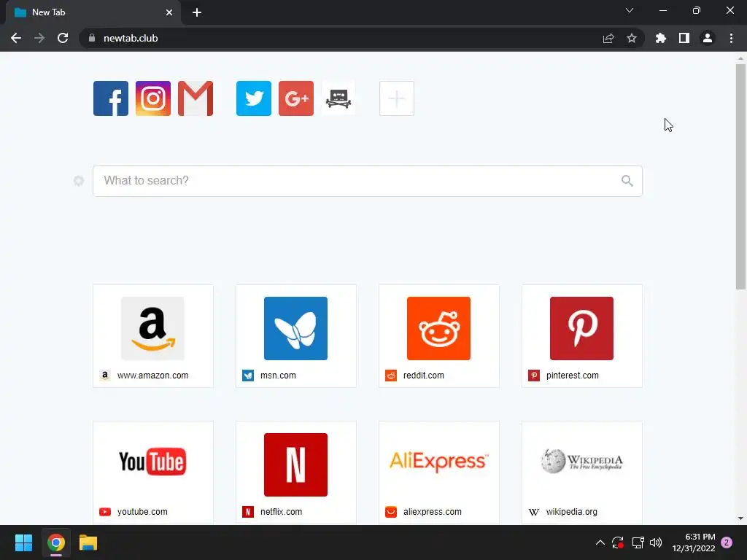Open the Google Plus shortcut icon
This screenshot has width=747, height=560.
click(296, 98)
